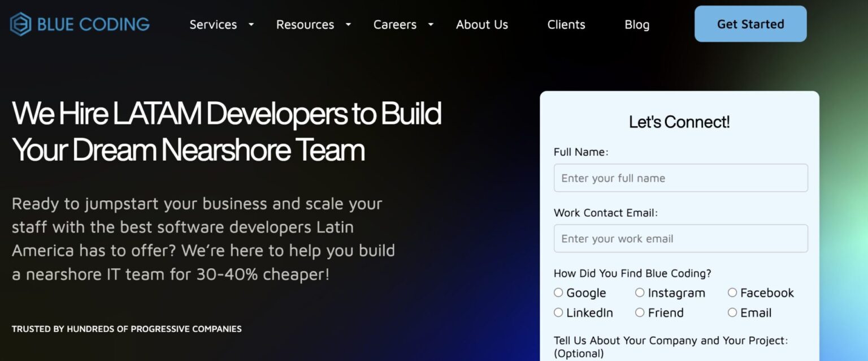
Task: Expand the Careers dropdown arrow
Action: coord(431,25)
